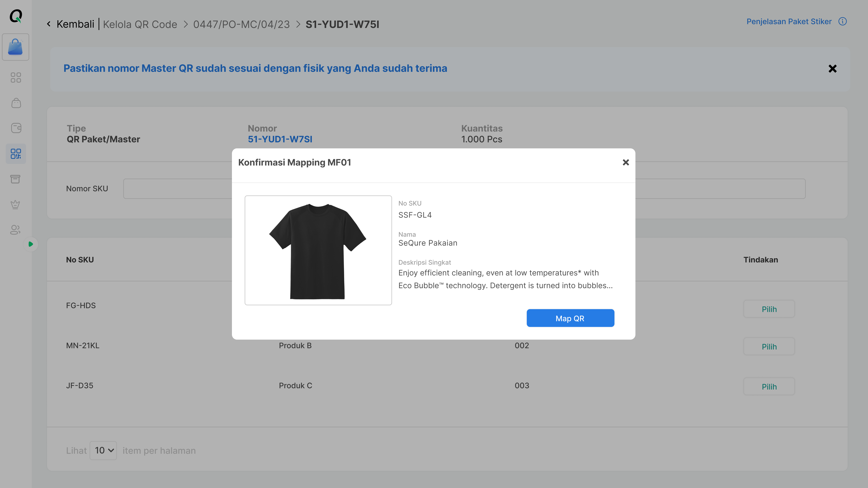
Task: Click the 003 value cell
Action: 522,386
